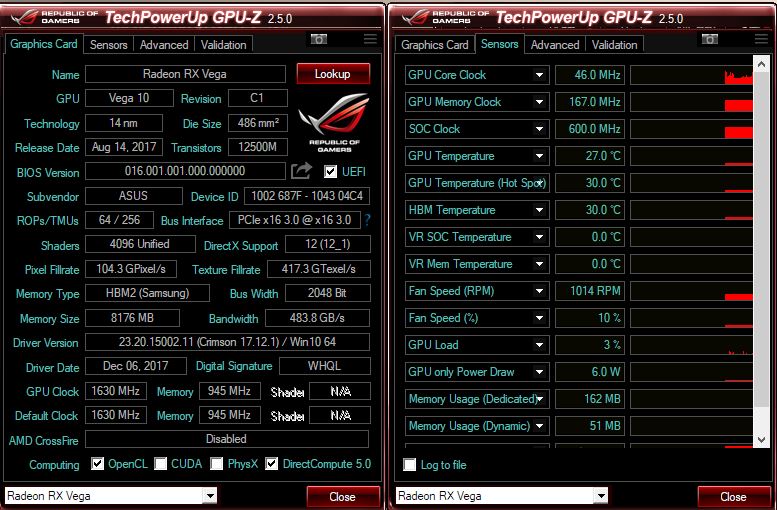This screenshot has height=510, width=777.
Task: Switch to Validation tab in right window
Action: [x=614, y=45]
